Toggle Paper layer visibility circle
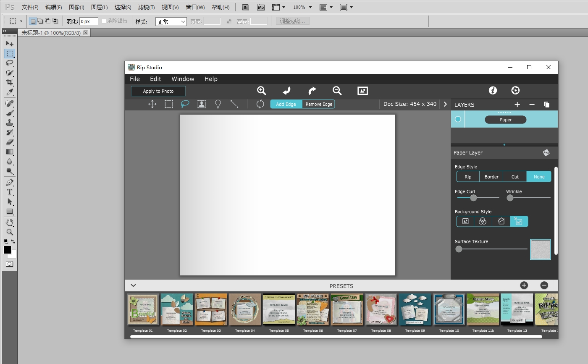The height and width of the screenshot is (364, 588). coord(458,119)
